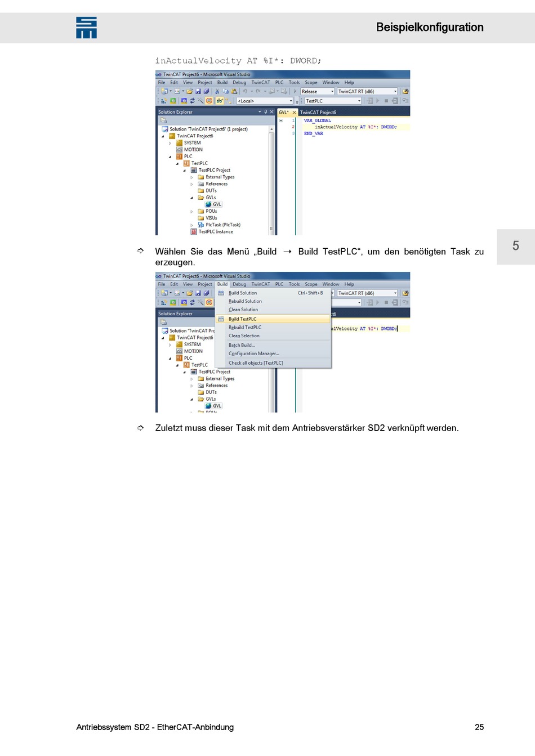
Task: Select TestPLC Project in second screenshot
Action: 215,372
